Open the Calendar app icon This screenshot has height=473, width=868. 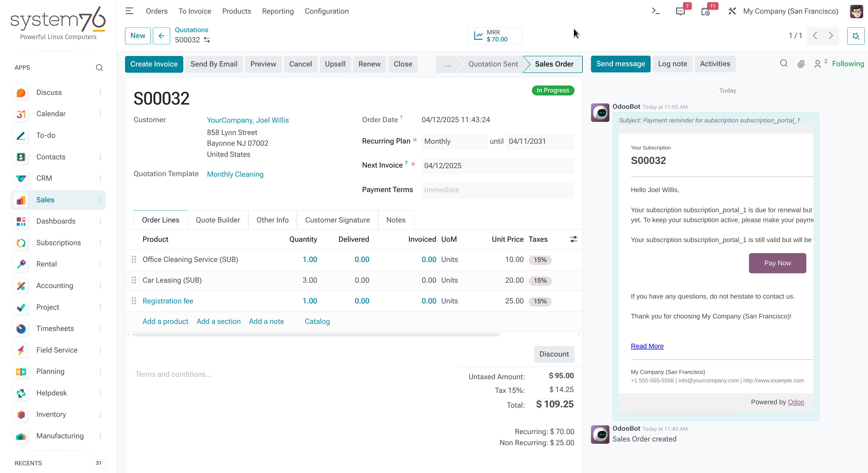(21, 114)
